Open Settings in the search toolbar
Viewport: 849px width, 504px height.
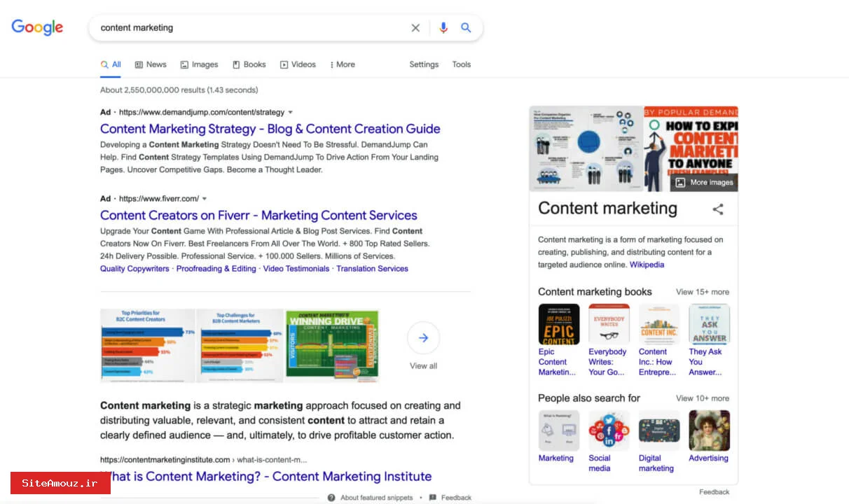[424, 64]
